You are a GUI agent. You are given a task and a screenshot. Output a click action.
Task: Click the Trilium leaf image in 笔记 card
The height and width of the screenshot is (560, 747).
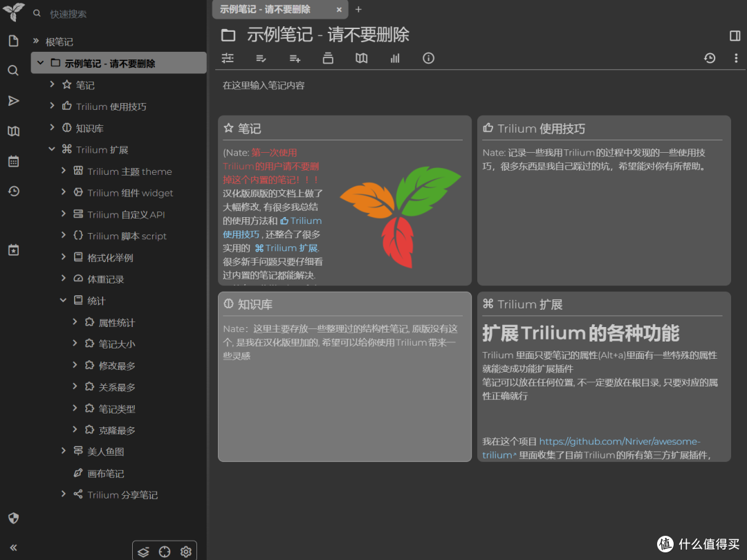pos(400,216)
